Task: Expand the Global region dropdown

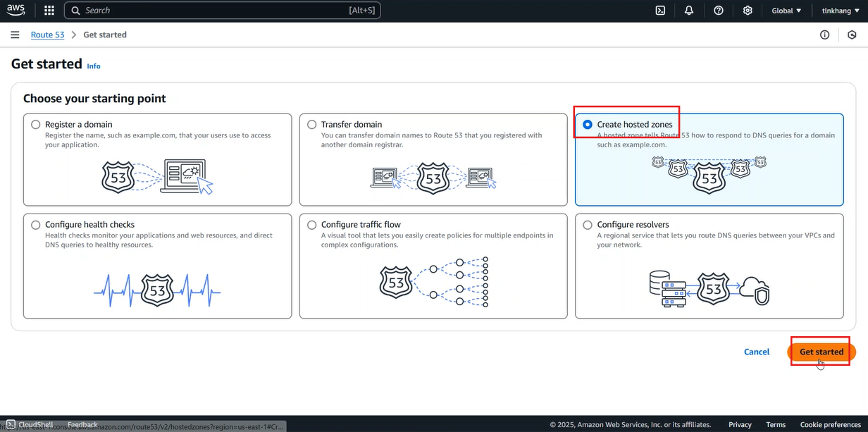Action: click(x=786, y=11)
